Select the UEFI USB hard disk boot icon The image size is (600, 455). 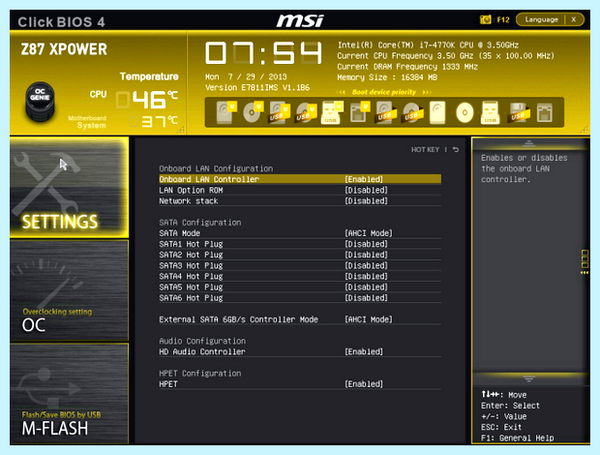pos(278,113)
